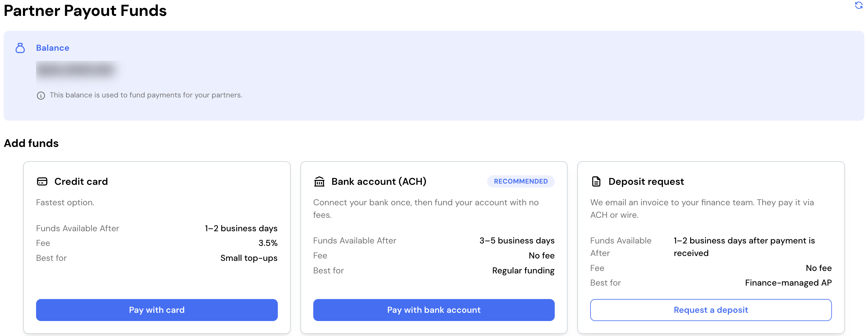Click the Finance-managed AP text
868x336 pixels.
coord(788,283)
